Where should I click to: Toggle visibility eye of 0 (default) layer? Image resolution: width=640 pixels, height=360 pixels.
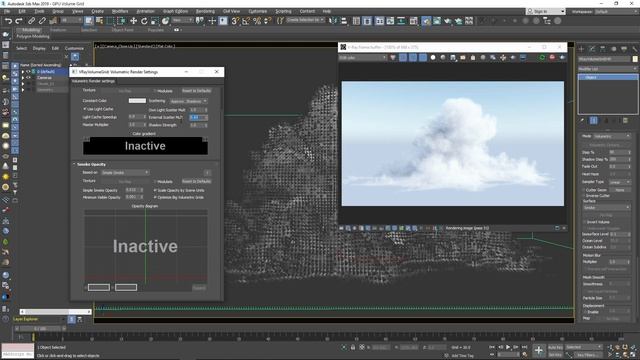[28, 71]
